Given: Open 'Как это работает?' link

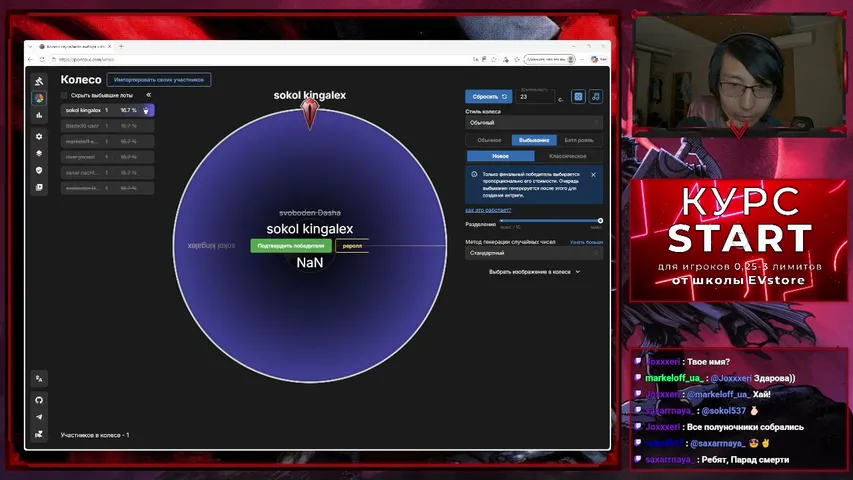Looking at the screenshot, I should coord(488,210).
